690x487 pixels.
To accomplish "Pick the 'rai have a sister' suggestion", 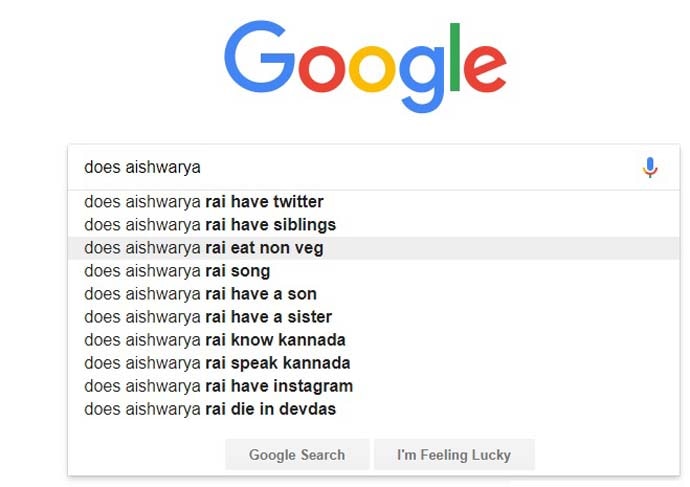I will 208,317.
